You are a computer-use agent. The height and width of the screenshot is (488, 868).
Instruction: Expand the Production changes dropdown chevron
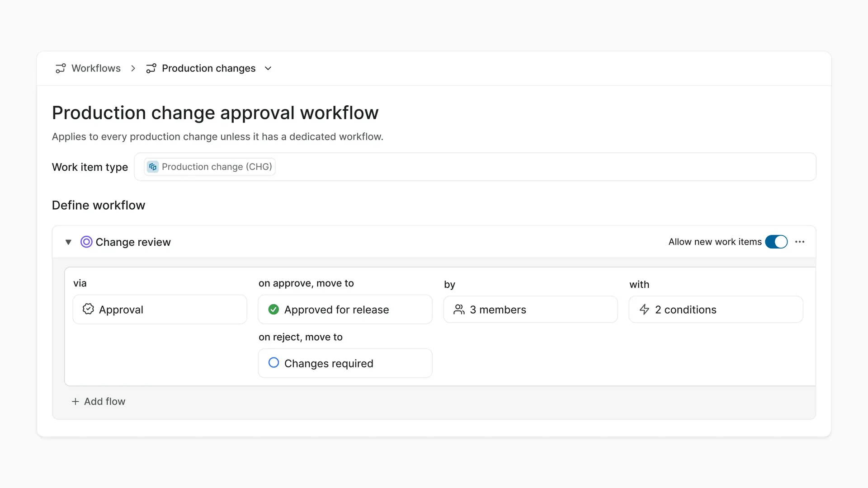pyautogui.click(x=268, y=68)
